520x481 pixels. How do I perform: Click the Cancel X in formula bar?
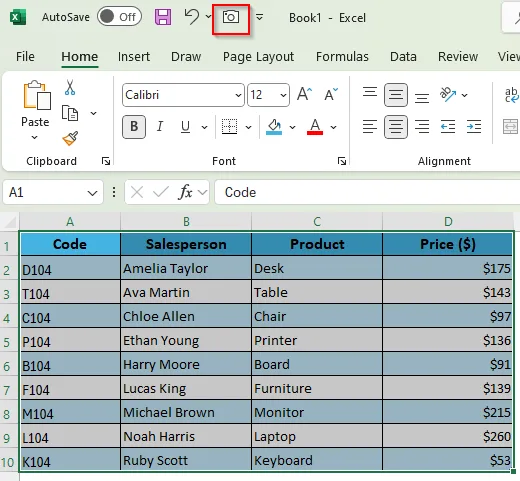[x=137, y=192]
